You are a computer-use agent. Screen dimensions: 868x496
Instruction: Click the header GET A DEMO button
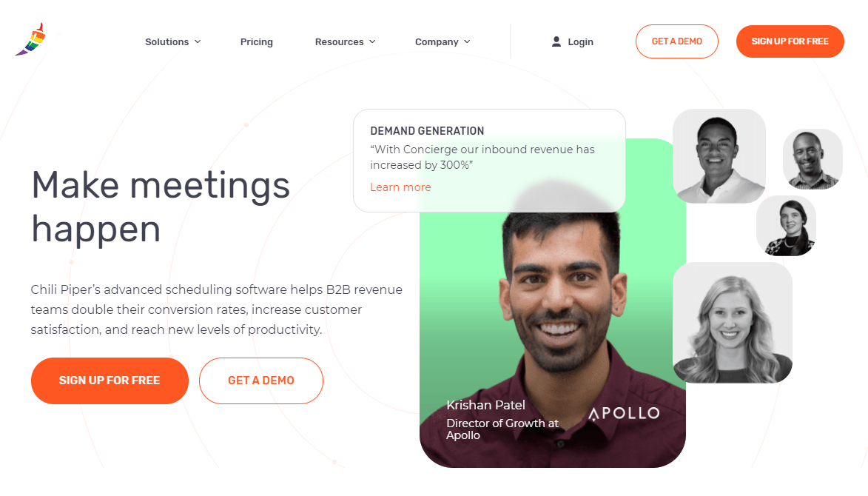676,41
